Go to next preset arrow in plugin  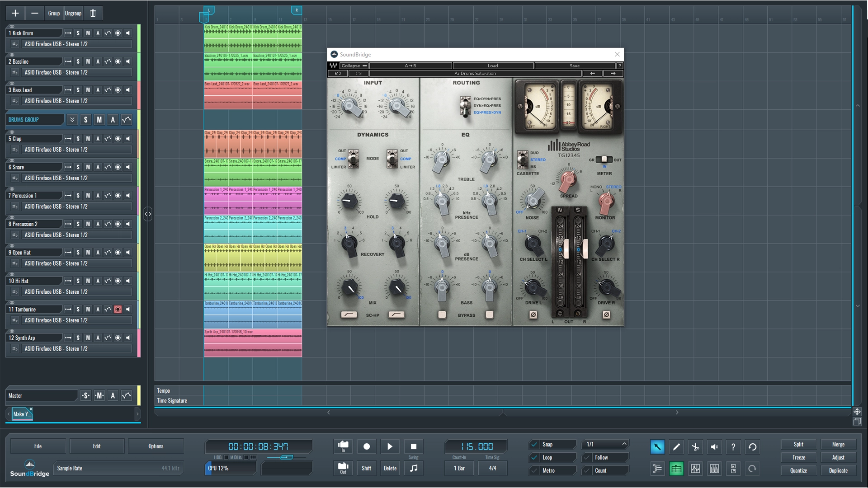[x=613, y=73]
